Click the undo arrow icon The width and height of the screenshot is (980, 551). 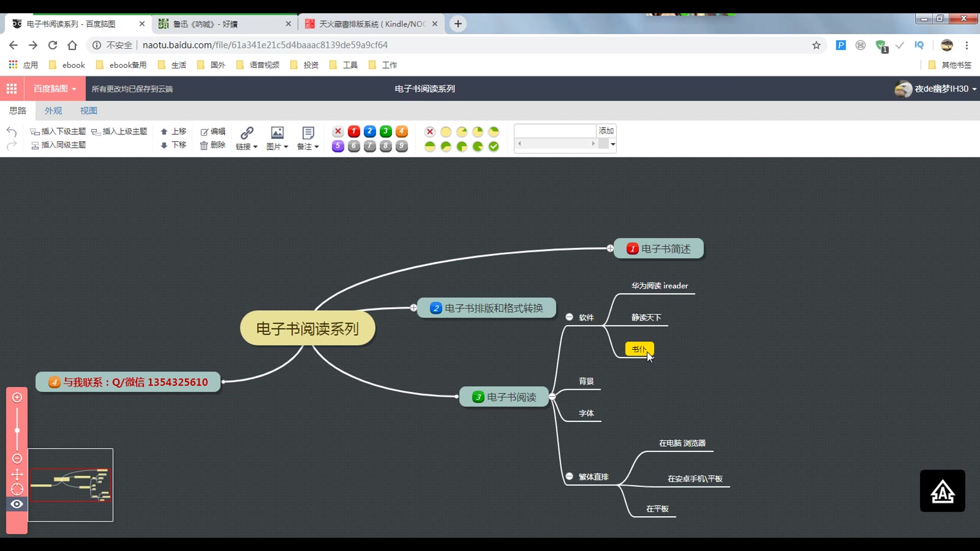[x=12, y=132]
